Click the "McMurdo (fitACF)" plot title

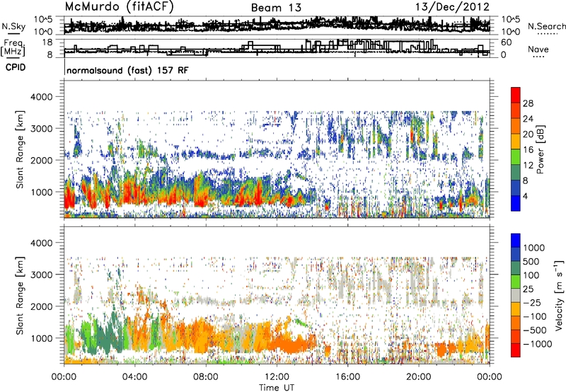[x=119, y=7]
